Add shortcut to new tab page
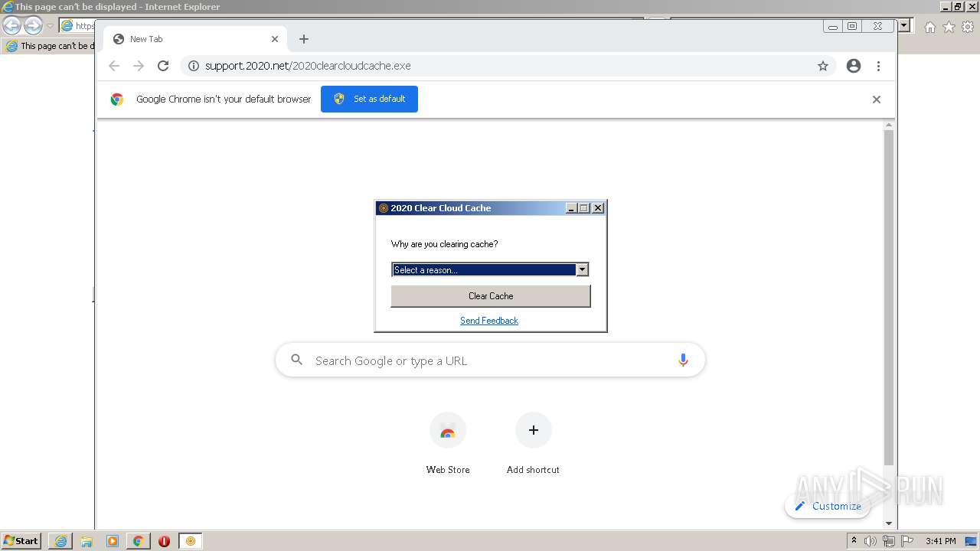 coord(533,443)
